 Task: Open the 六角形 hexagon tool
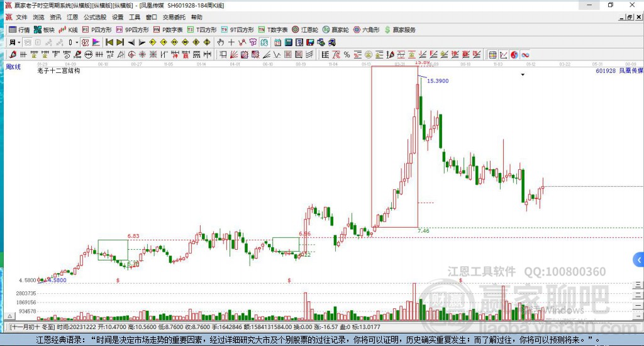[367, 30]
